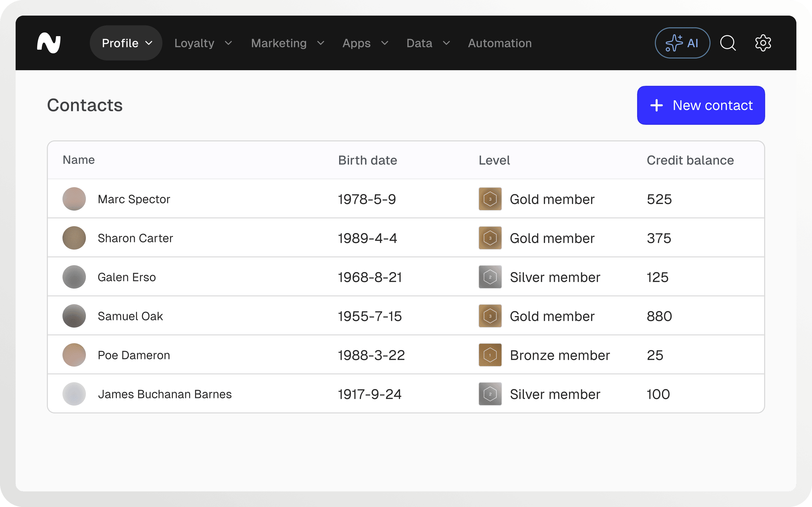Click the app logo in navbar

click(49, 43)
